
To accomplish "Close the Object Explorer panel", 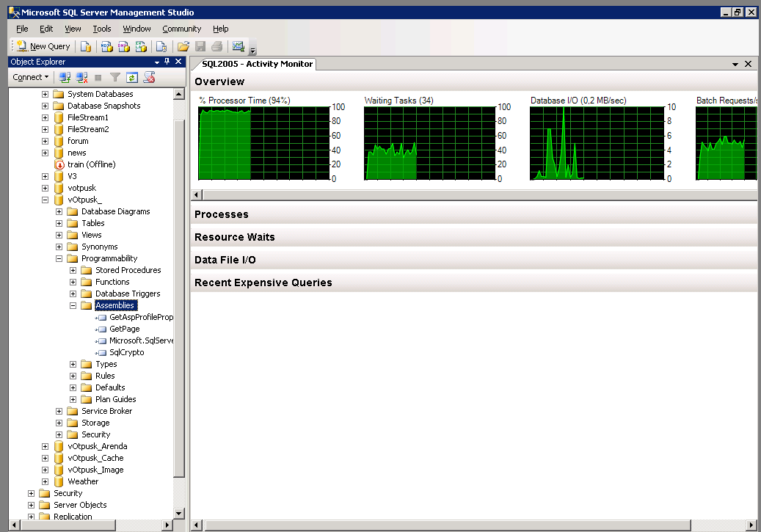I will pyautogui.click(x=178, y=62).
